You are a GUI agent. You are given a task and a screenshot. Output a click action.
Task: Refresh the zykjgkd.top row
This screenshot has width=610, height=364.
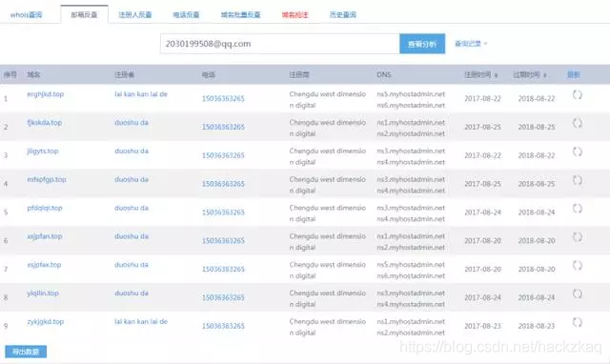[578, 322]
